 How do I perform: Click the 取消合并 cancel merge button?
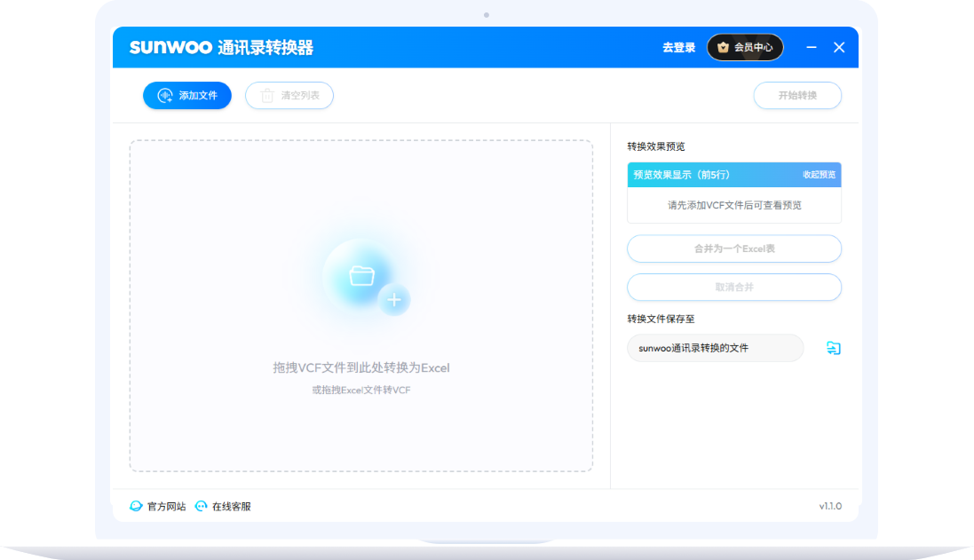[x=733, y=287]
